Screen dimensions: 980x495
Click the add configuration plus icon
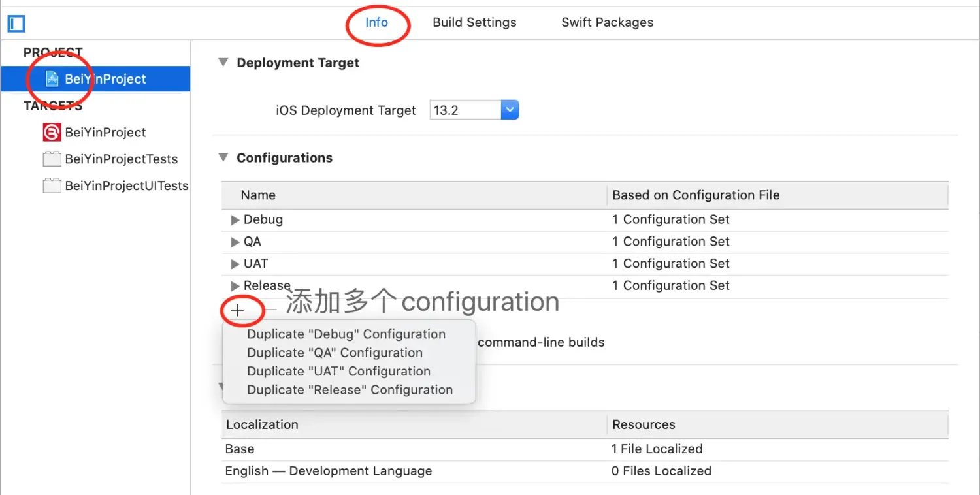click(x=237, y=310)
